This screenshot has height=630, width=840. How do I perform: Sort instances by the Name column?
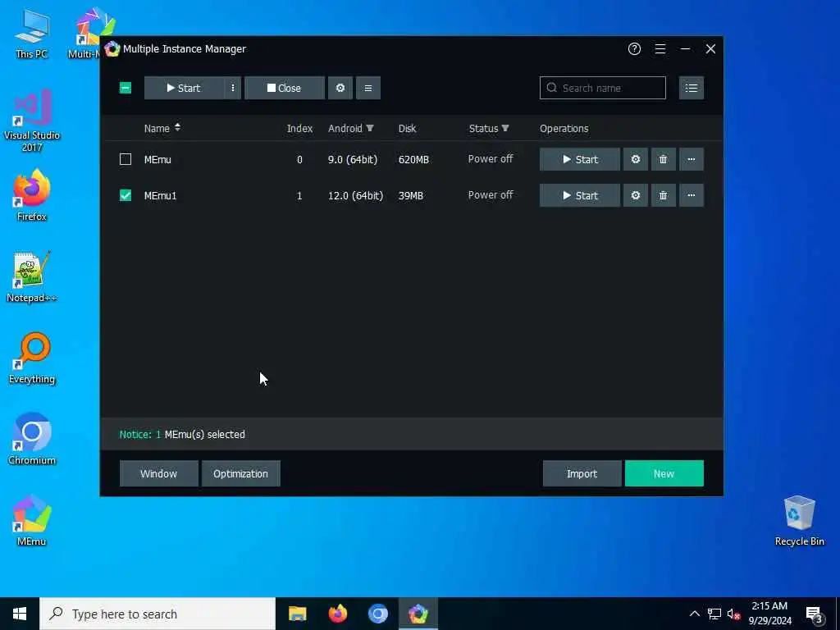(x=162, y=128)
